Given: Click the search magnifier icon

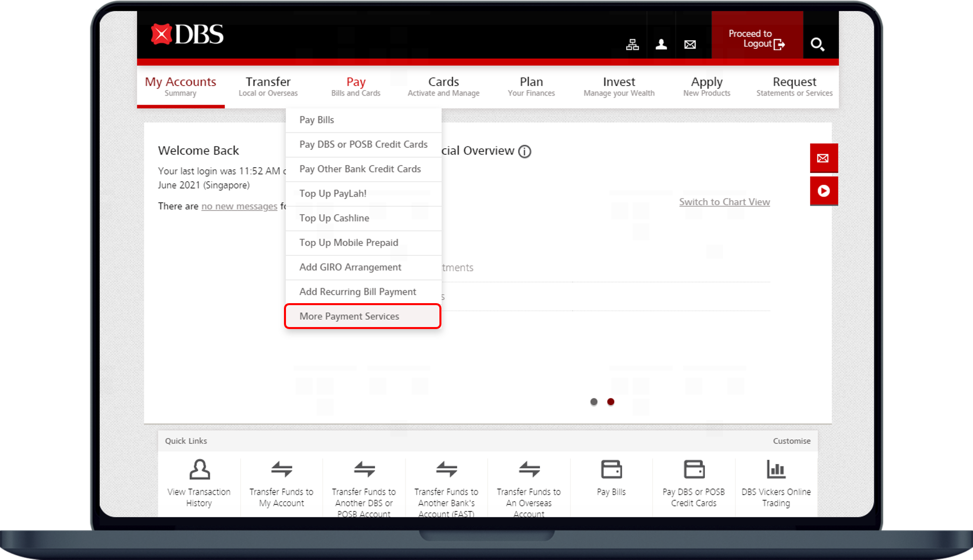Looking at the screenshot, I should coord(817,45).
